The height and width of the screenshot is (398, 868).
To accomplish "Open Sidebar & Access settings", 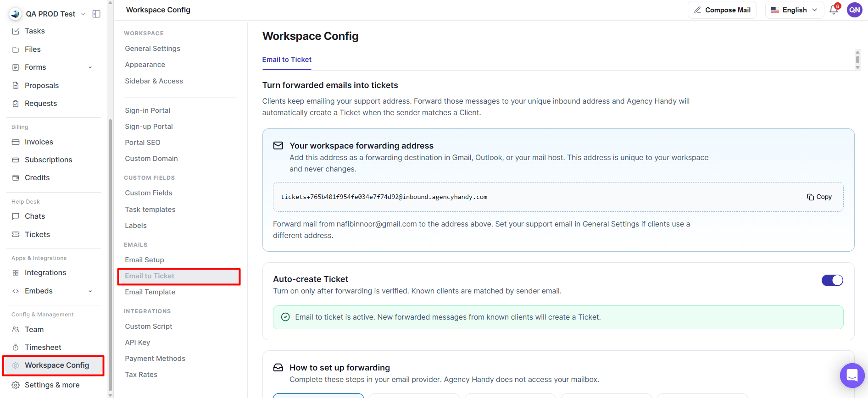I will pyautogui.click(x=154, y=81).
